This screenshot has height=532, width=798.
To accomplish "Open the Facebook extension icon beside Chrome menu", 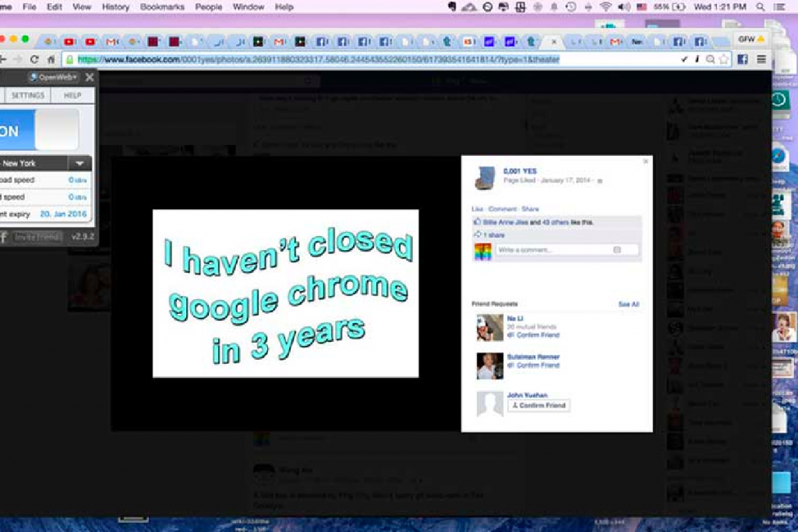I will [x=743, y=59].
